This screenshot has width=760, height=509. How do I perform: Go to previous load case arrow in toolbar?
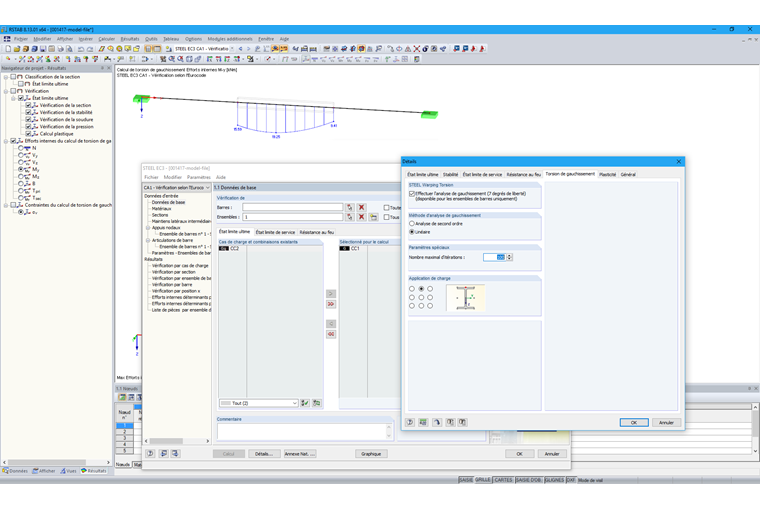pyautogui.click(x=240, y=49)
